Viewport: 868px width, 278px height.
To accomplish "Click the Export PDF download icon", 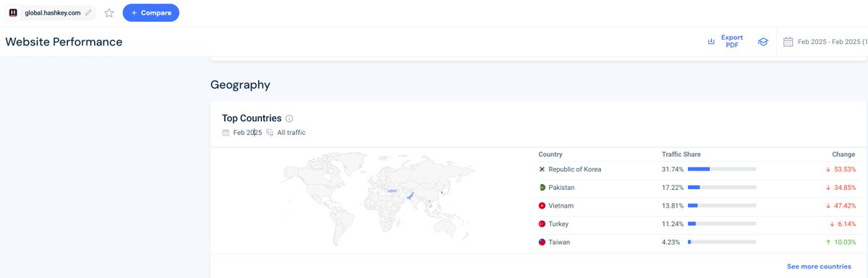I will click(711, 41).
